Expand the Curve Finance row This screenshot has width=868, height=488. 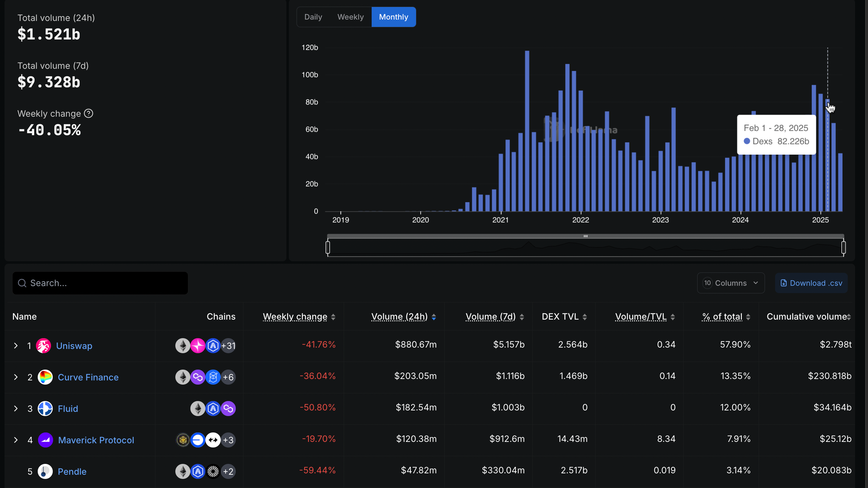pos(16,377)
